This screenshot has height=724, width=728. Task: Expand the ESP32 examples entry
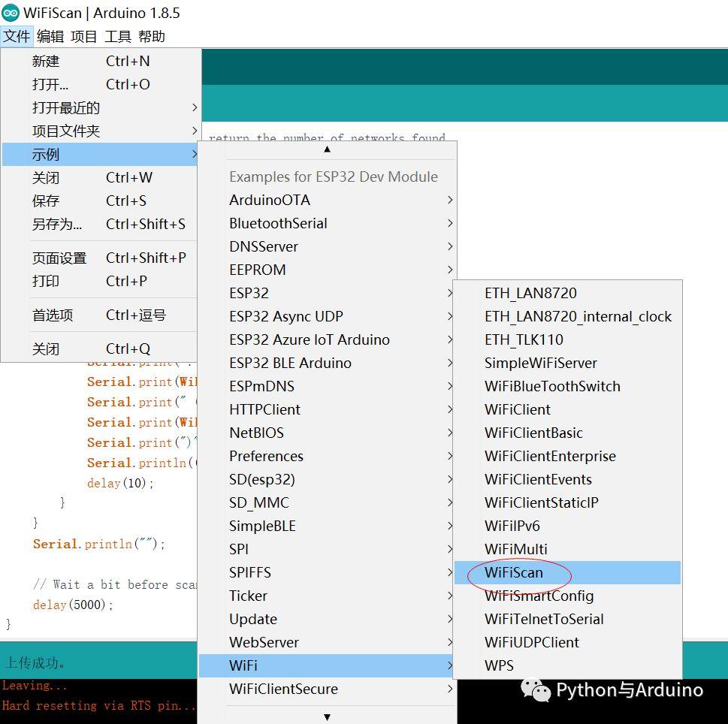pyautogui.click(x=326, y=294)
